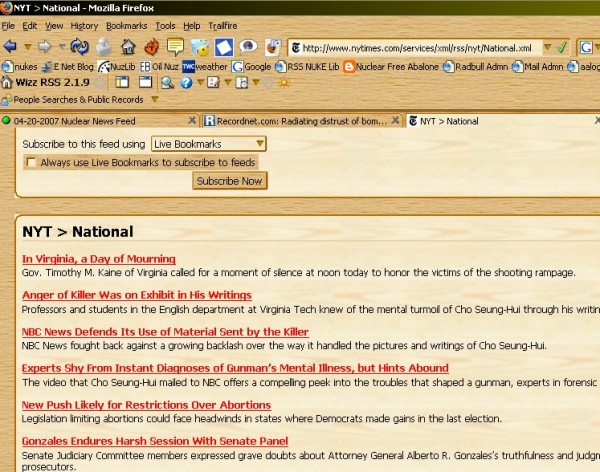Open 'In Virginia, a Day of Mourning'
The image size is (600, 472).
99,259
